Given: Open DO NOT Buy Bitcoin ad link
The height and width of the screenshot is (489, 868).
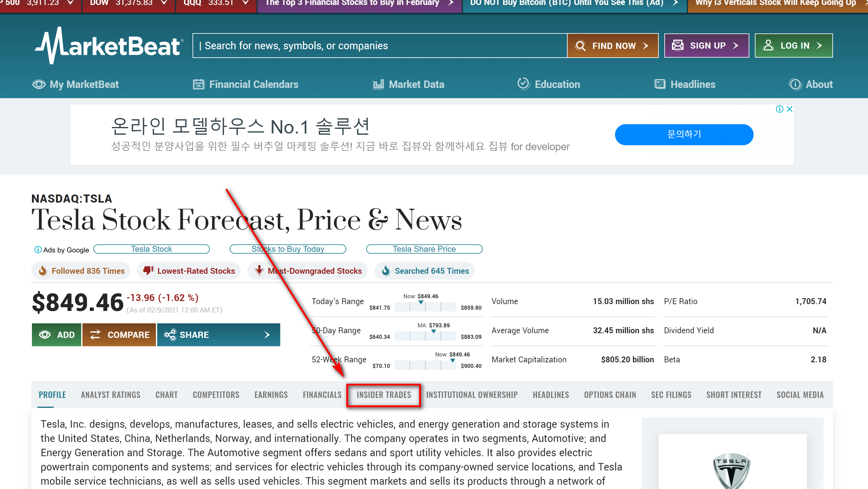Looking at the screenshot, I should [574, 3].
